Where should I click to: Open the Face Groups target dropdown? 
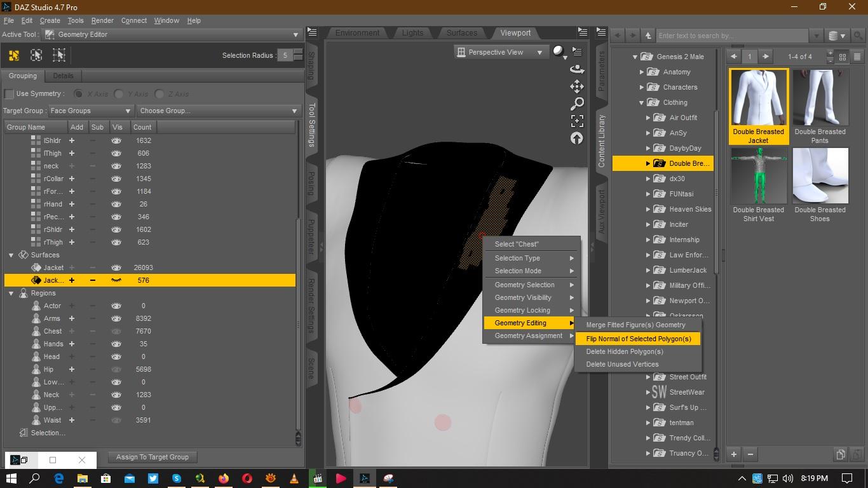coord(90,111)
